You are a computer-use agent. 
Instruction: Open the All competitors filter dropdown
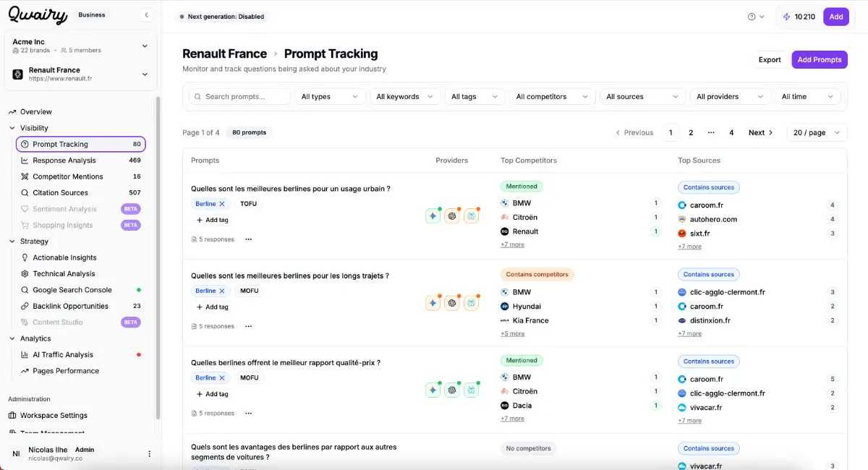tap(552, 96)
